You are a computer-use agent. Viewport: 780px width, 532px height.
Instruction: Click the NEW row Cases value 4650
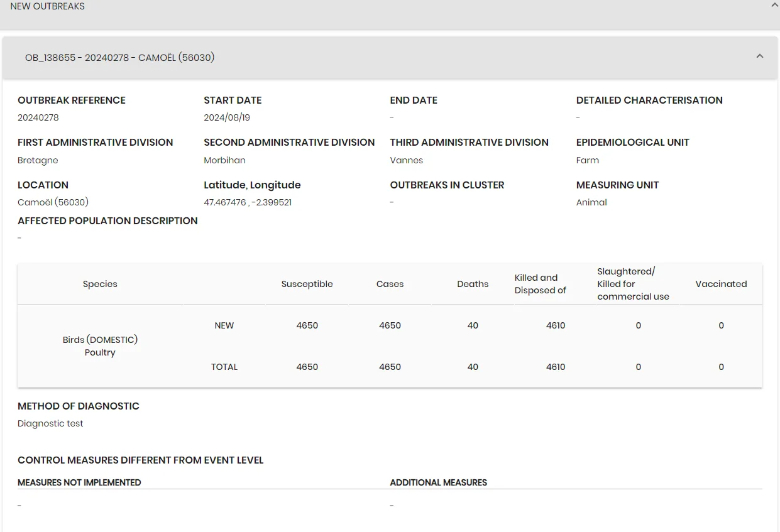pos(390,325)
